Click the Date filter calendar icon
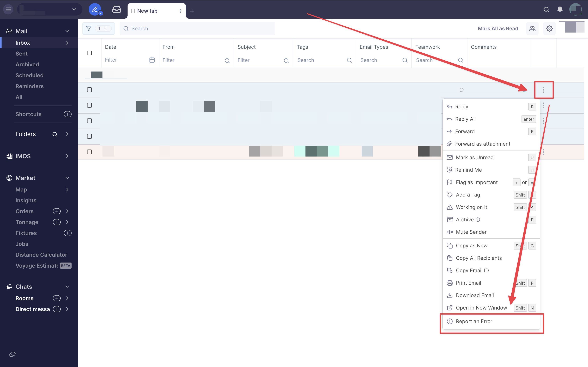The width and height of the screenshot is (588, 367). tap(152, 60)
